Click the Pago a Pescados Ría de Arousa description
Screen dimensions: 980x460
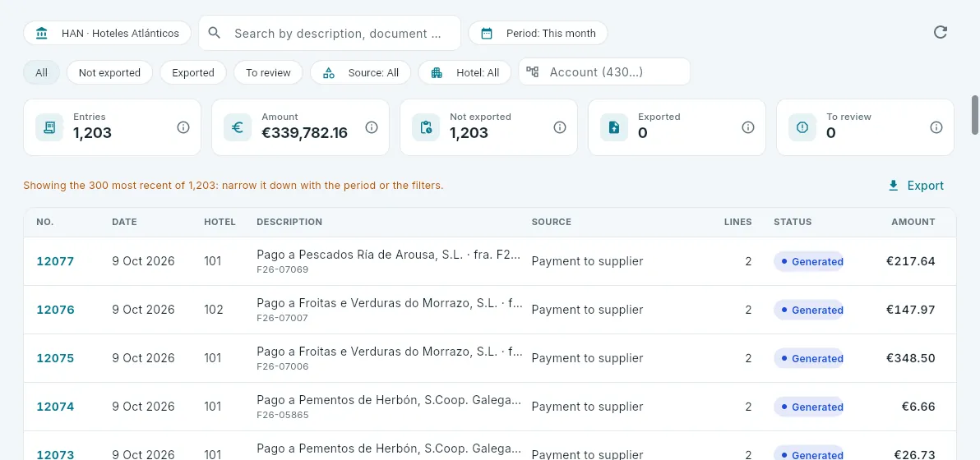coord(390,255)
